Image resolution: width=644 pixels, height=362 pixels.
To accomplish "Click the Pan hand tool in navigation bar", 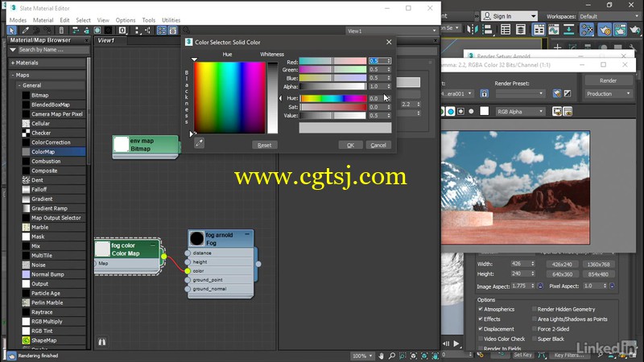I will tap(381, 356).
